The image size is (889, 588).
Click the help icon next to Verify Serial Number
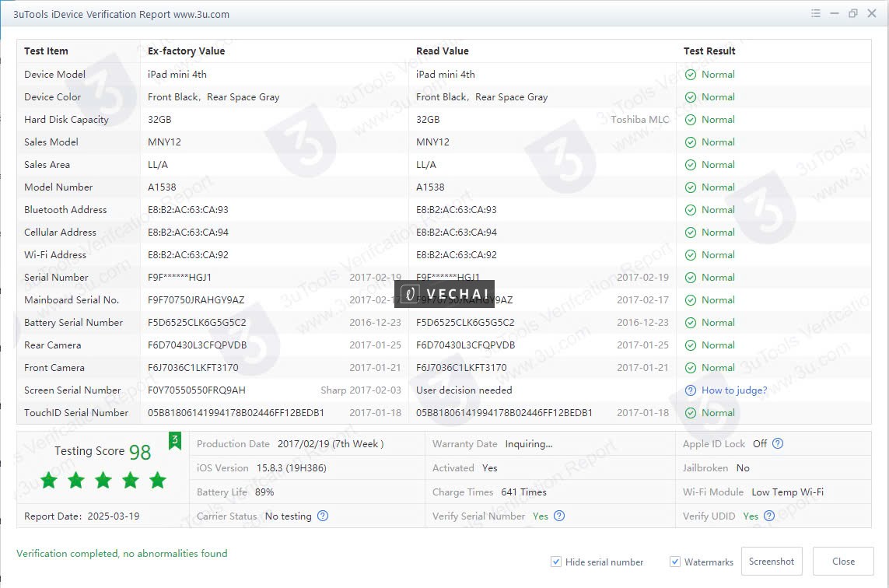click(x=558, y=516)
